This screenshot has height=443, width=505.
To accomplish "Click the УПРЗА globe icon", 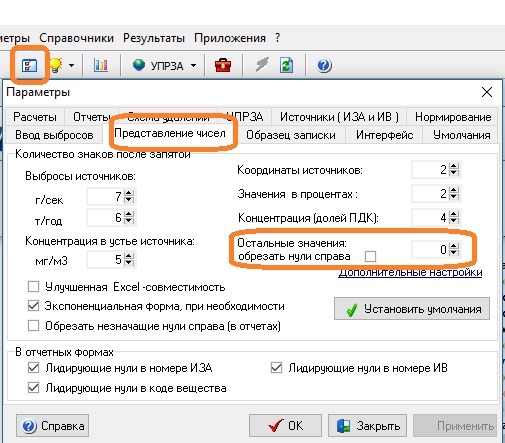I will [139, 65].
